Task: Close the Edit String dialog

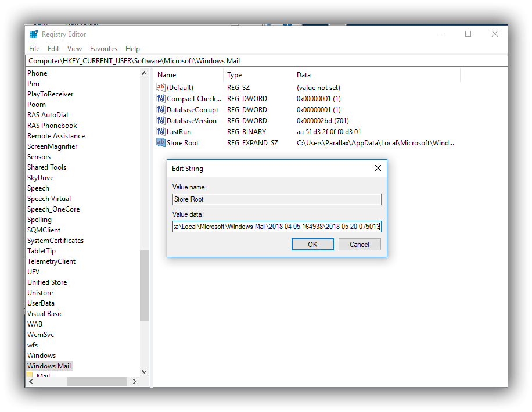Action: pos(378,168)
